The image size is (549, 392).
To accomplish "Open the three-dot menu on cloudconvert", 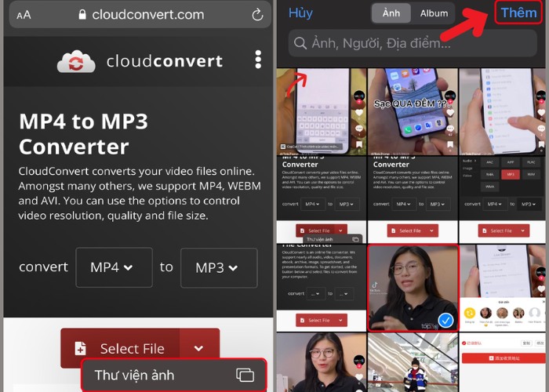I will (x=258, y=60).
